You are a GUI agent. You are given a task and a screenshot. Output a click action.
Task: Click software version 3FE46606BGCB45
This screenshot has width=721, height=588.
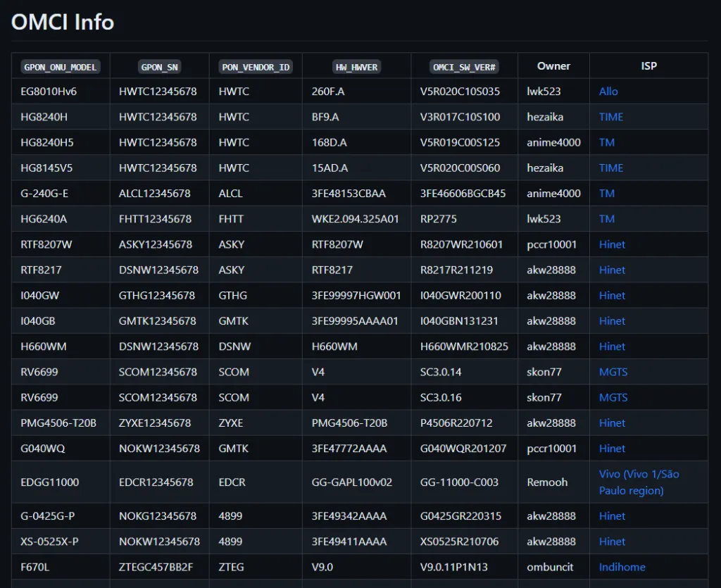[x=463, y=194]
